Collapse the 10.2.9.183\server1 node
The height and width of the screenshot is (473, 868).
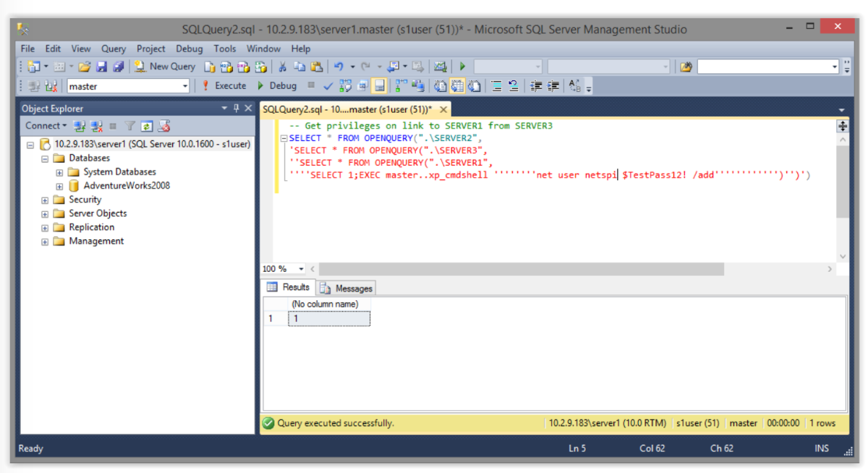click(30, 145)
